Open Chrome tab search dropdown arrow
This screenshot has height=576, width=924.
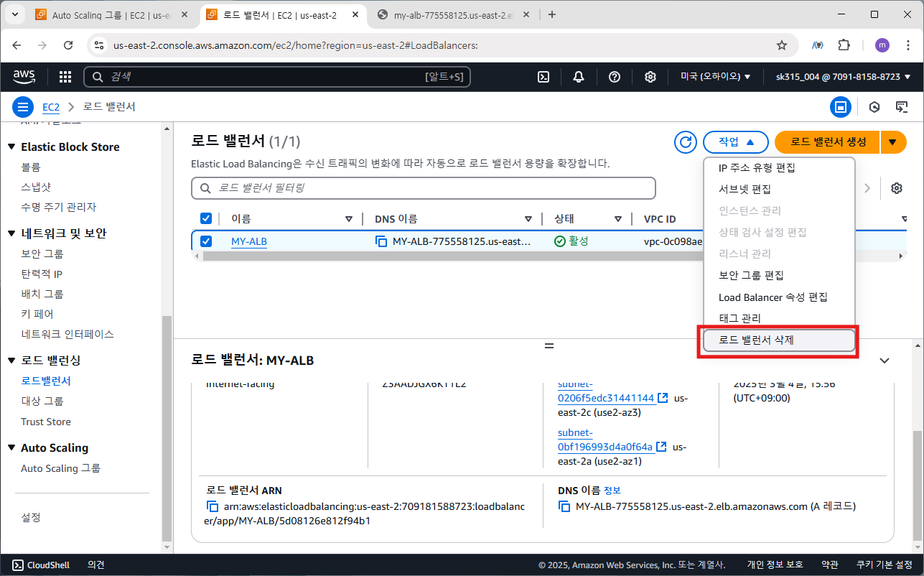pos(15,14)
